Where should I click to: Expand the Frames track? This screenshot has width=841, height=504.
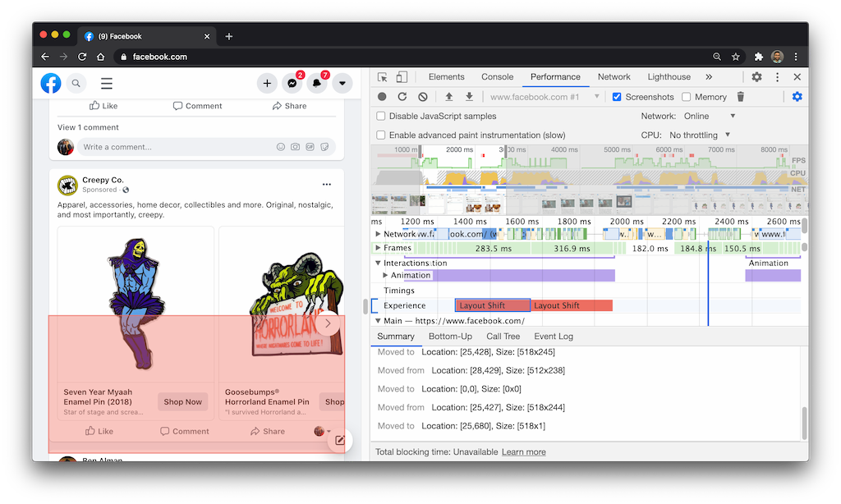click(x=378, y=248)
